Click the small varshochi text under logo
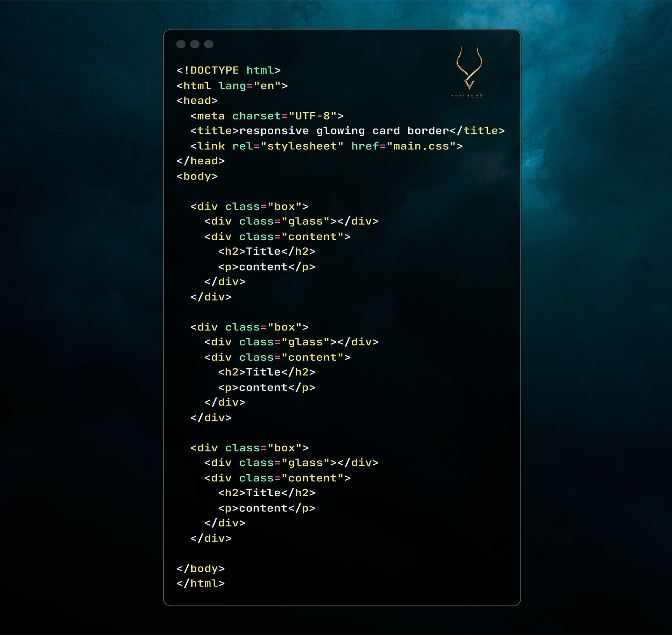The width and height of the screenshot is (672, 635). click(x=468, y=96)
